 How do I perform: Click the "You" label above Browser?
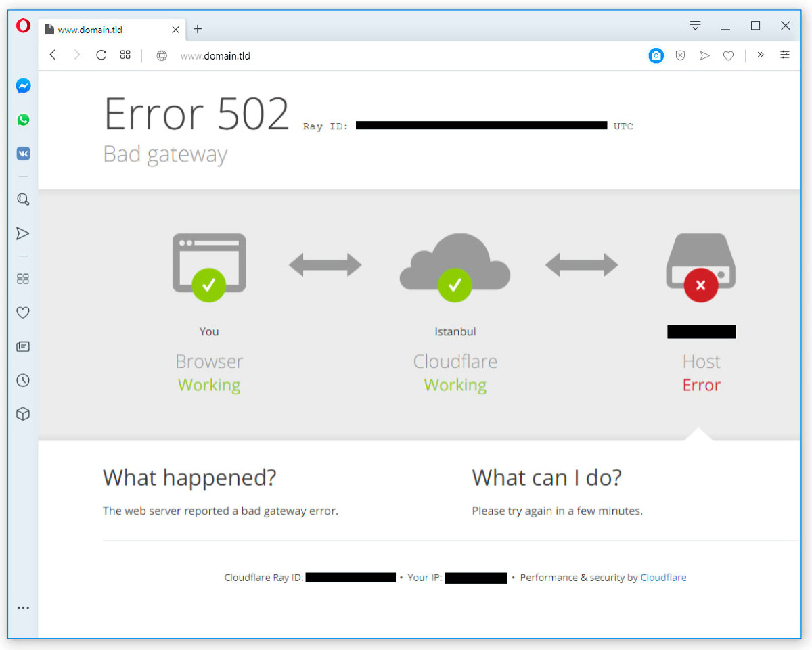[x=209, y=331]
